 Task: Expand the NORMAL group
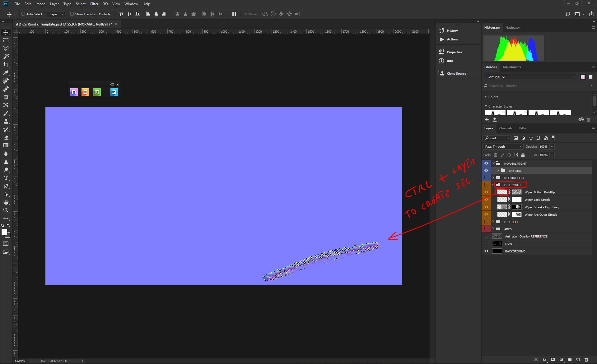click(x=498, y=170)
